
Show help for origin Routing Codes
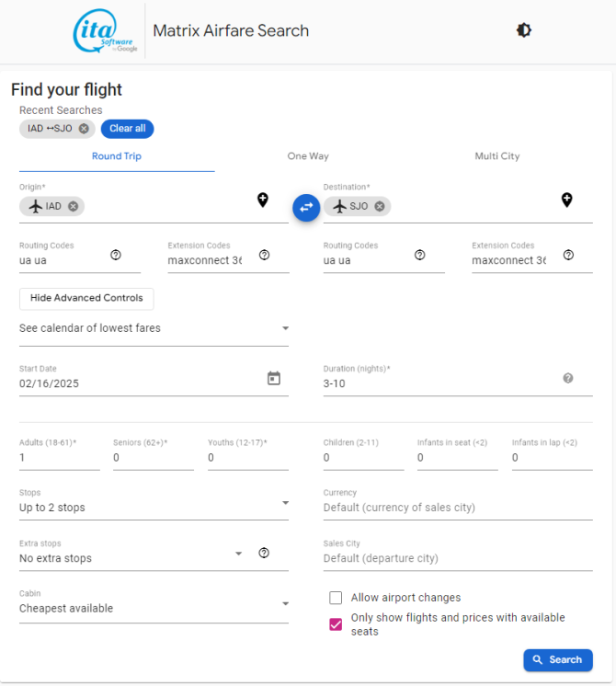pyautogui.click(x=116, y=255)
